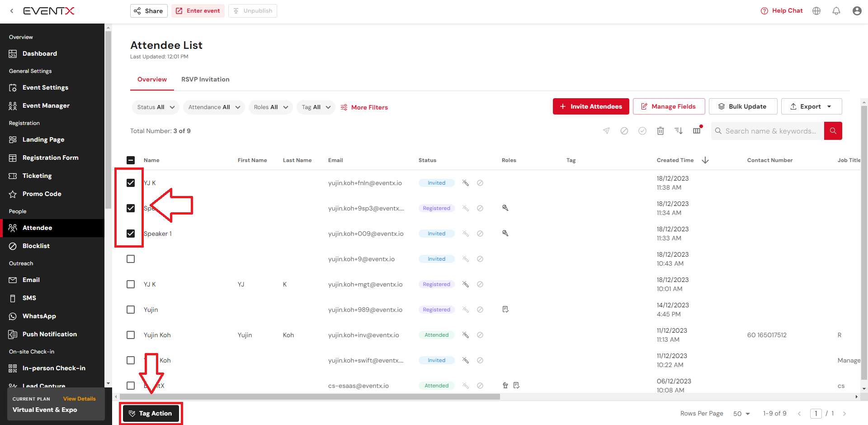Viewport: 868px width, 425px height.
Task: Expand the Status All filter dropdown
Action: click(x=156, y=107)
